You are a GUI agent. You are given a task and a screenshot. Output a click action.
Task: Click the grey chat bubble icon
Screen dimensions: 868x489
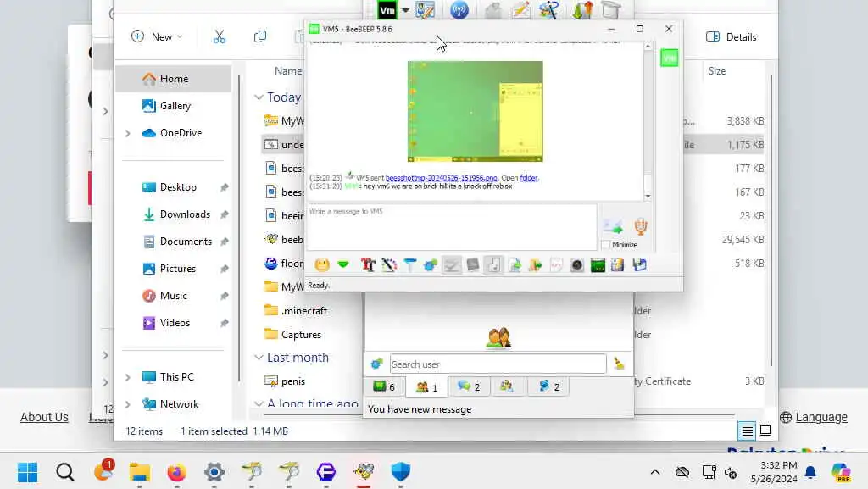tap(473, 265)
